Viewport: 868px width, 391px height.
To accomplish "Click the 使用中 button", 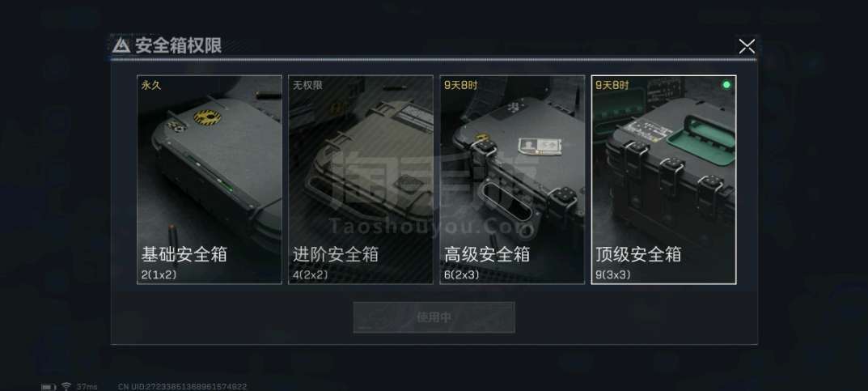I will pyautogui.click(x=434, y=317).
